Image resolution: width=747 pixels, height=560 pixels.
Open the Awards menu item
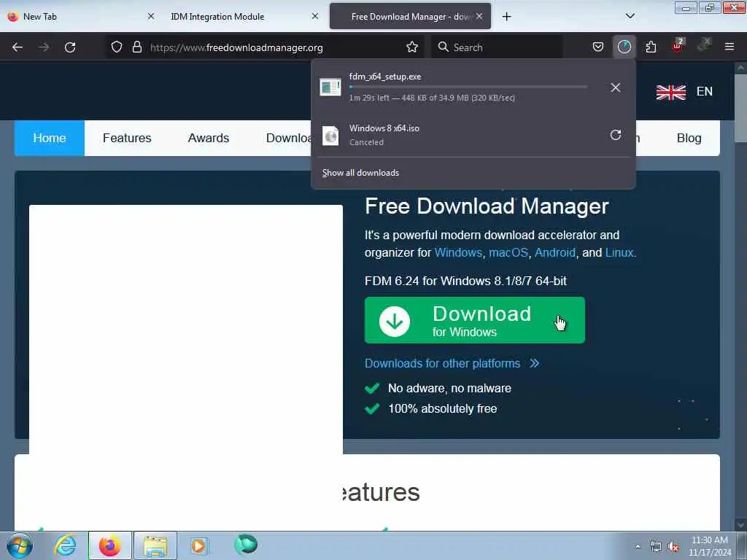click(209, 138)
